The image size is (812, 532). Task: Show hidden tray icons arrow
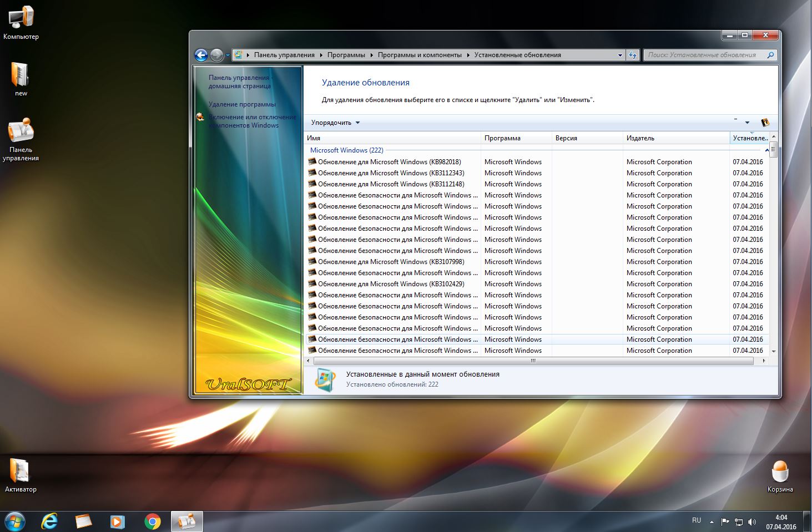(712, 521)
